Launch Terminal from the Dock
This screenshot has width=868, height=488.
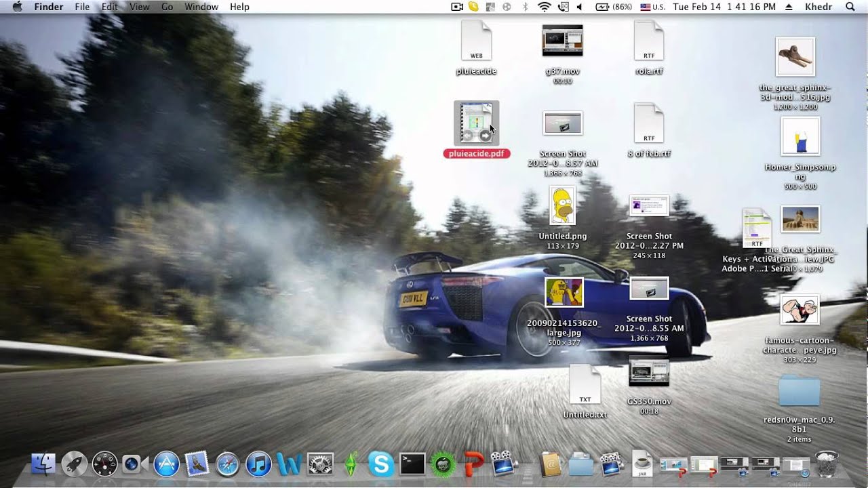click(412, 464)
